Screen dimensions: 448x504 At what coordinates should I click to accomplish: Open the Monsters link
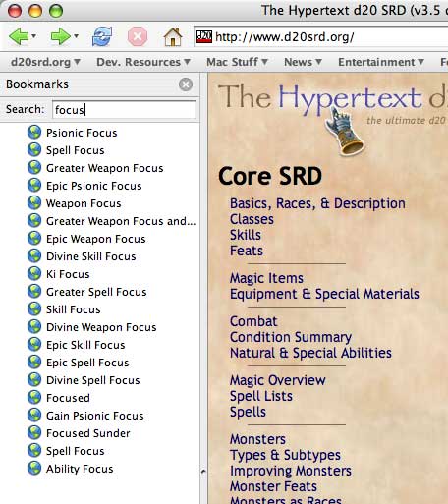pyautogui.click(x=257, y=439)
